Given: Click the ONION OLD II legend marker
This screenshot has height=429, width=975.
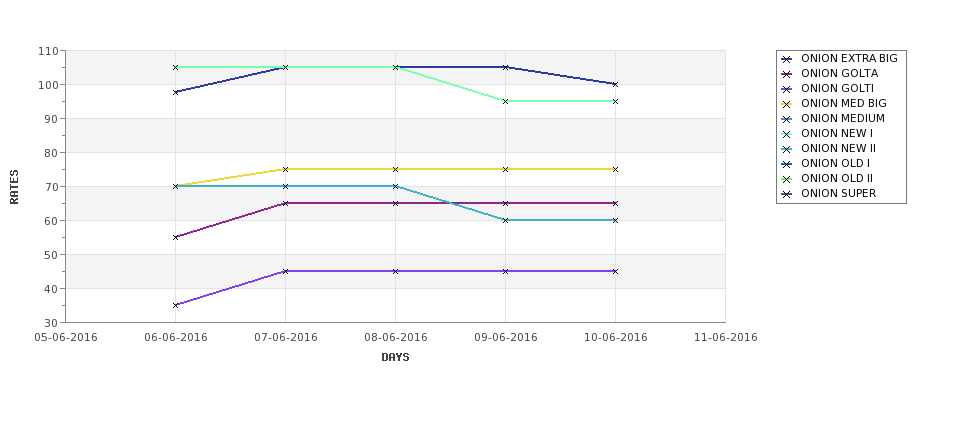Looking at the screenshot, I should tap(787, 179).
